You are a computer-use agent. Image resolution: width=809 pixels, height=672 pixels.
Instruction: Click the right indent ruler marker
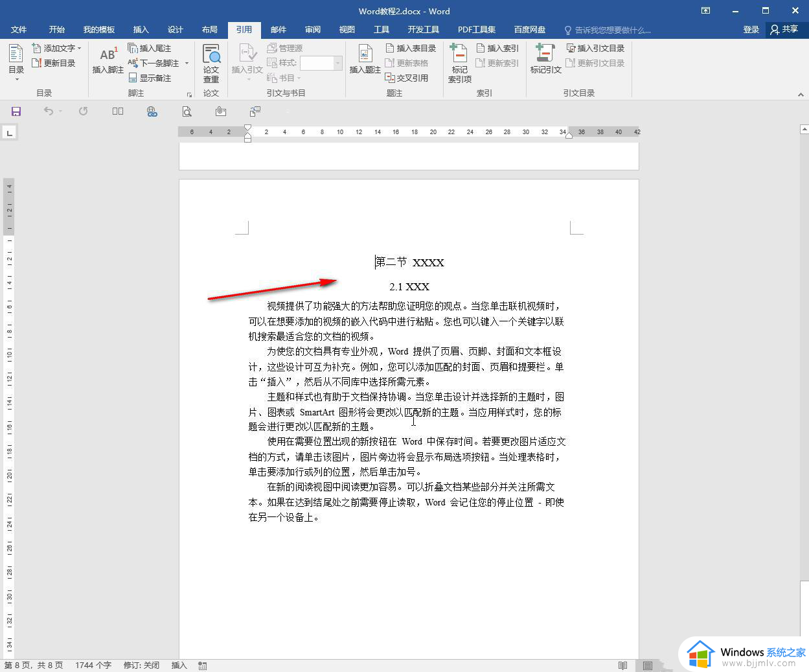point(569,135)
